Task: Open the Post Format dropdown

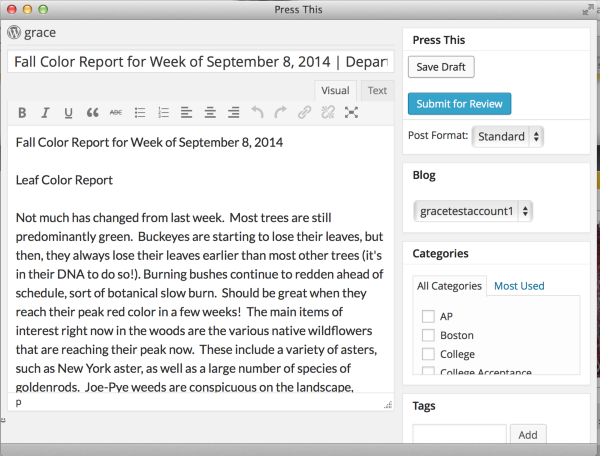Action: [507, 135]
